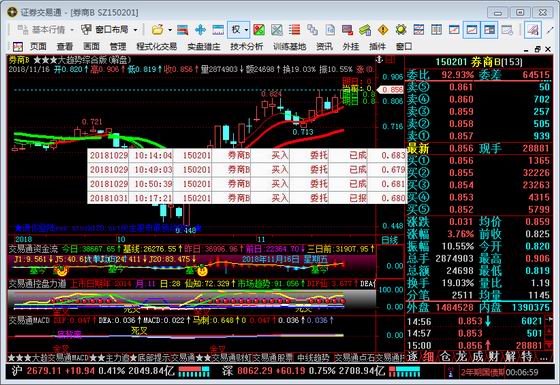Click the blue crosshair cursor toolbar icon

200,30
